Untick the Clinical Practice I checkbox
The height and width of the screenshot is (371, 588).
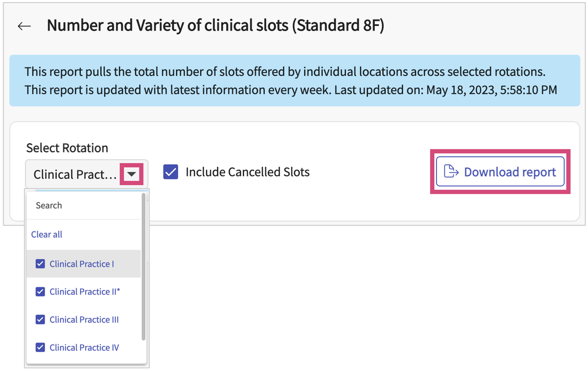[x=40, y=264]
